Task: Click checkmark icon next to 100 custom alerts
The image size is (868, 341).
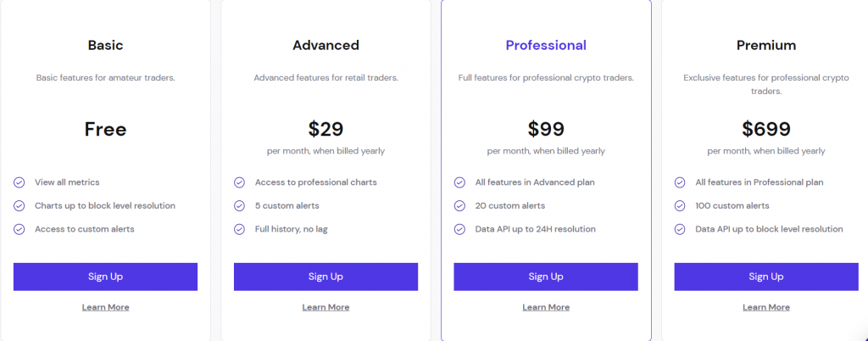Action: click(680, 206)
